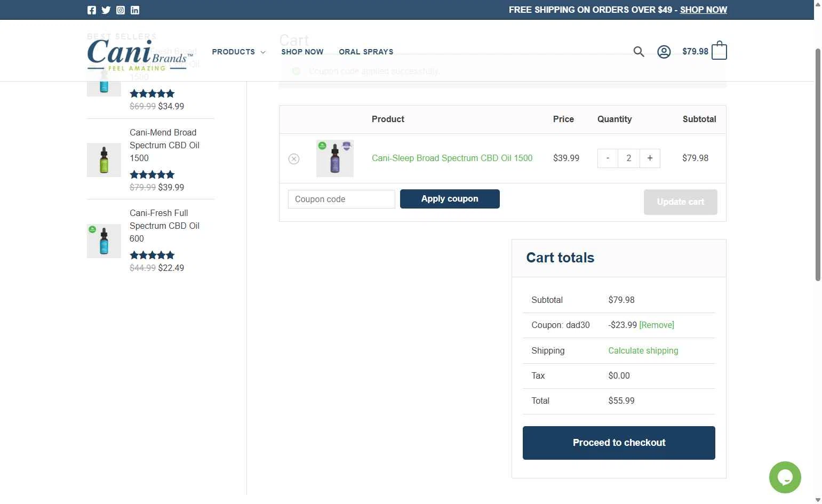Image resolution: width=822 pixels, height=504 pixels.
Task: Click the Product column header
Action: 388,119
